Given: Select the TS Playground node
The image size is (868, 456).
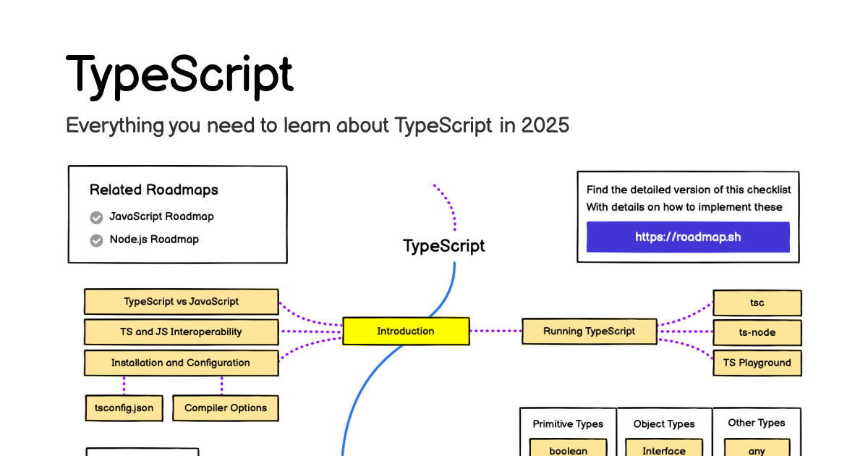Looking at the screenshot, I should pyautogui.click(x=757, y=363).
